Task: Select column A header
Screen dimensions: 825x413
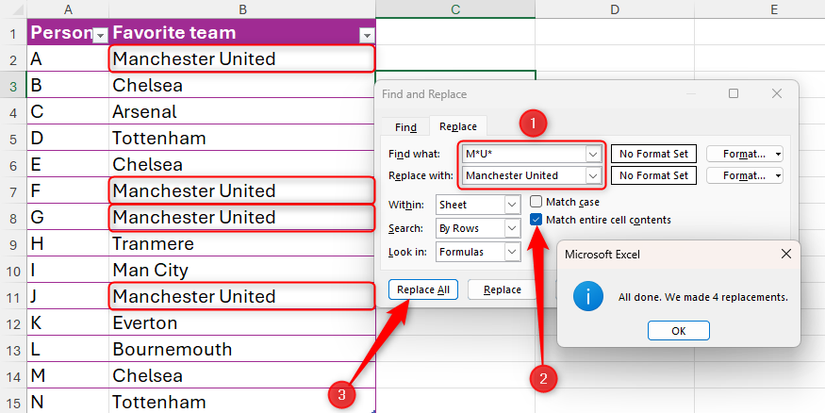Action: tap(68, 9)
